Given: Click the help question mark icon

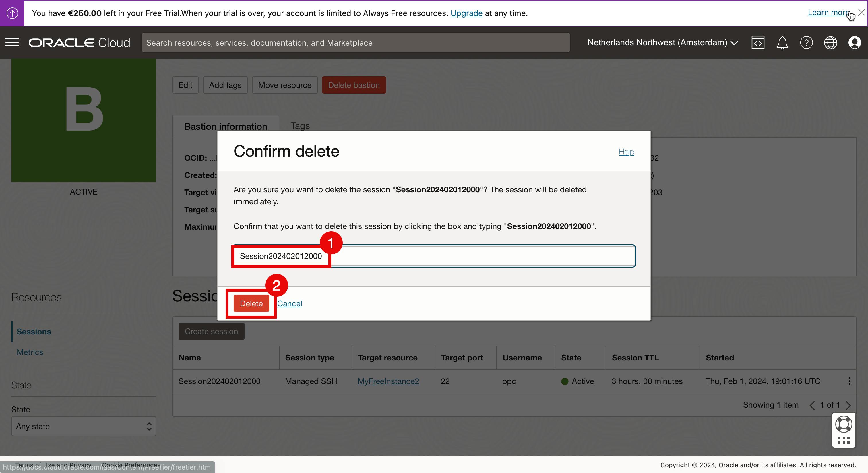Looking at the screenshot, I should 806,43.
